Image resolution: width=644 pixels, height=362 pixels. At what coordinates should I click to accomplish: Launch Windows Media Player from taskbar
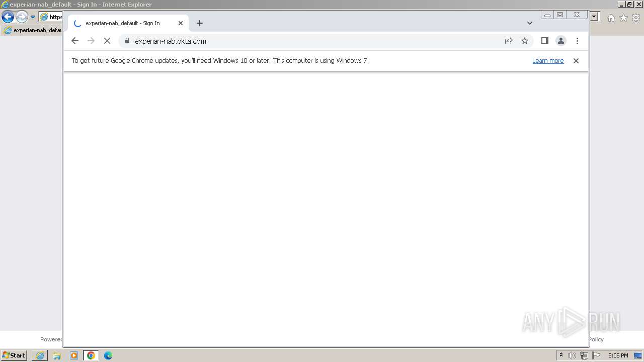point(74,355)
